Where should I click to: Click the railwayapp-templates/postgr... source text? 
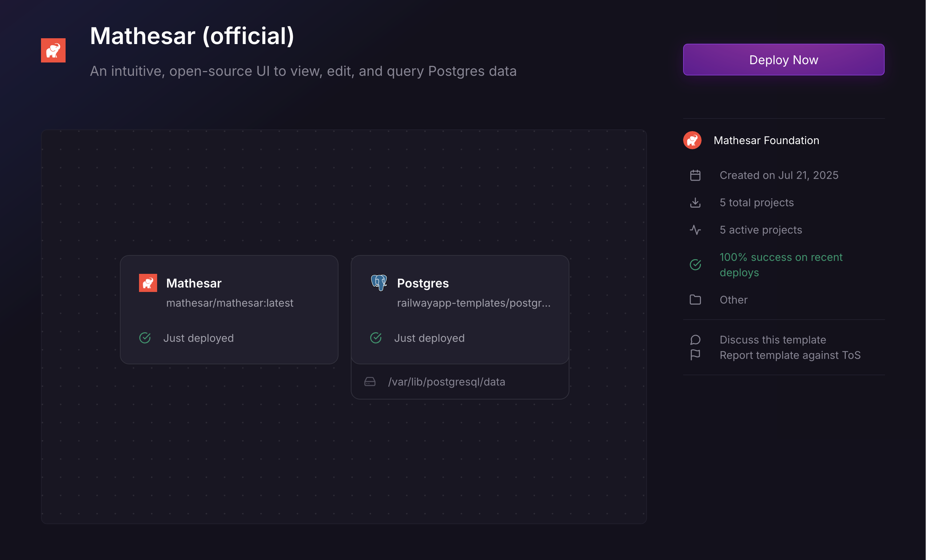[x=473, y=303]
